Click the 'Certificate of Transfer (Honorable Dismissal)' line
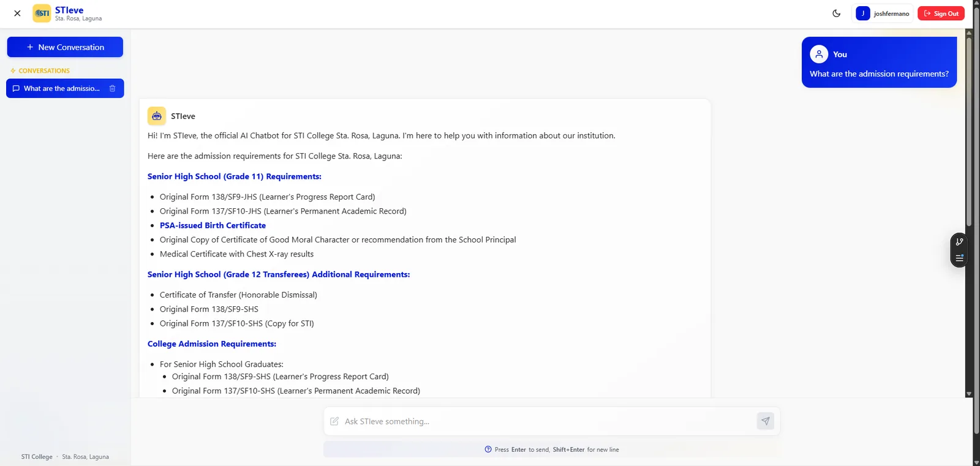This screenshot has height=466, width=980. [238, 295]
